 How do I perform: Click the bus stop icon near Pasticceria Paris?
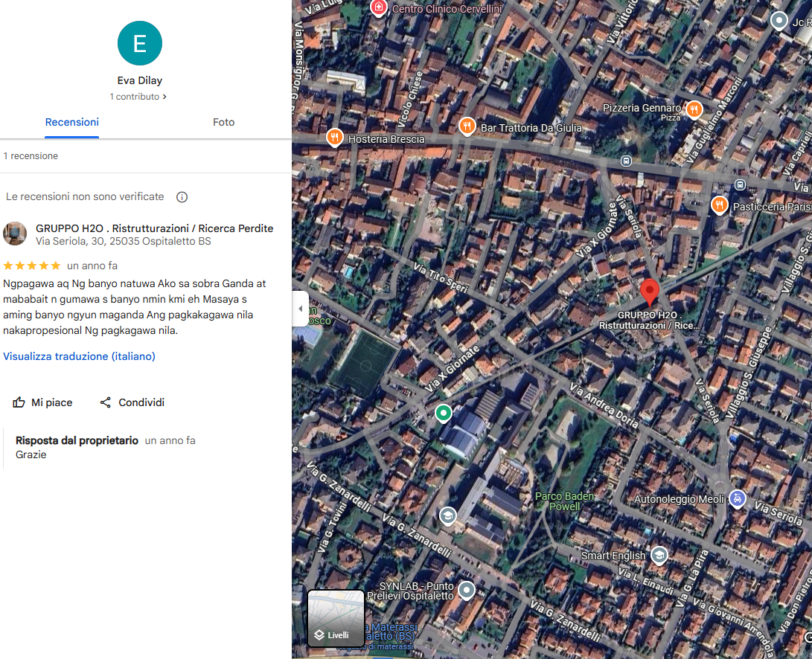(x=740, y=184)
